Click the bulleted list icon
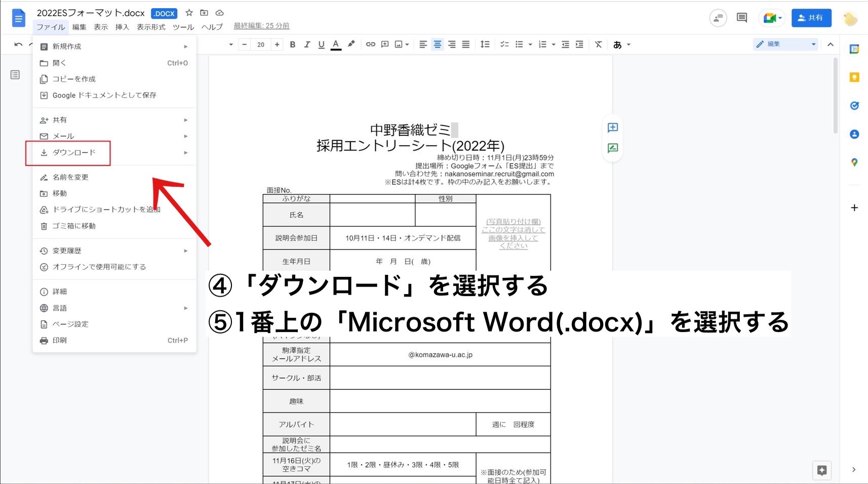The image size is (868, 484). (x=519, y=45)
